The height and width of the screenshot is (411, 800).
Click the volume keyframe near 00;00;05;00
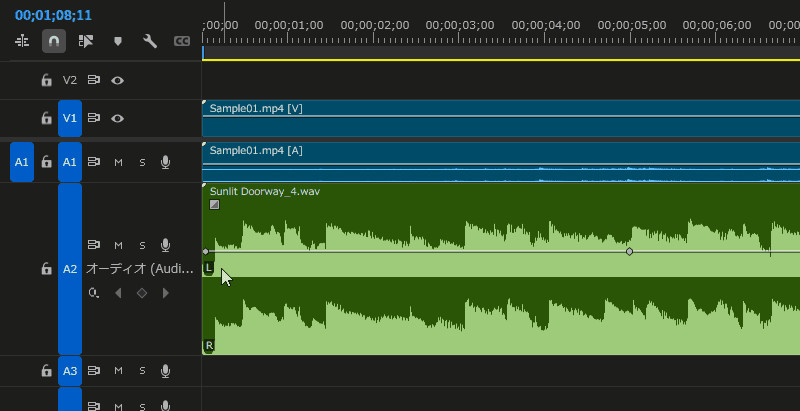coord(630,251)
